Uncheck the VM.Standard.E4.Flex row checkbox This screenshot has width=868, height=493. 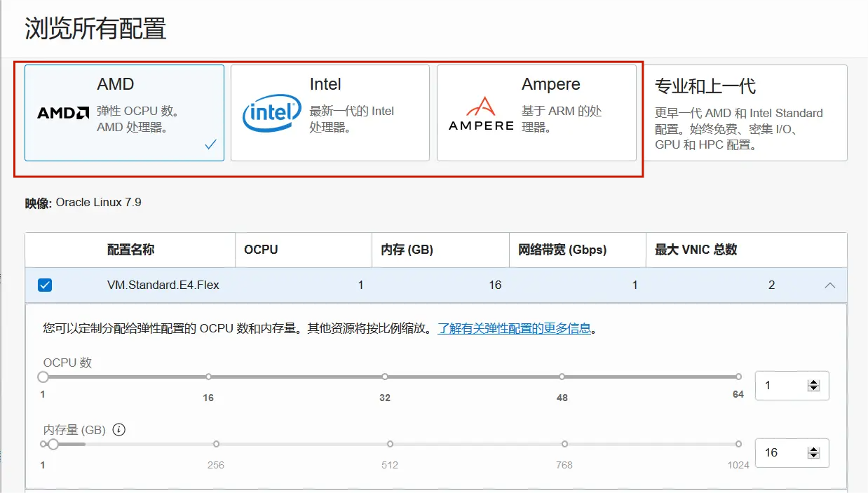pos(45,285)
